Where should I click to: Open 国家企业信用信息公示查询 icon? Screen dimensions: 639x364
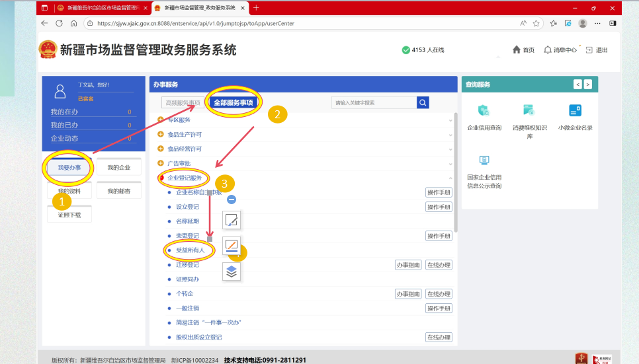[484, 161]
